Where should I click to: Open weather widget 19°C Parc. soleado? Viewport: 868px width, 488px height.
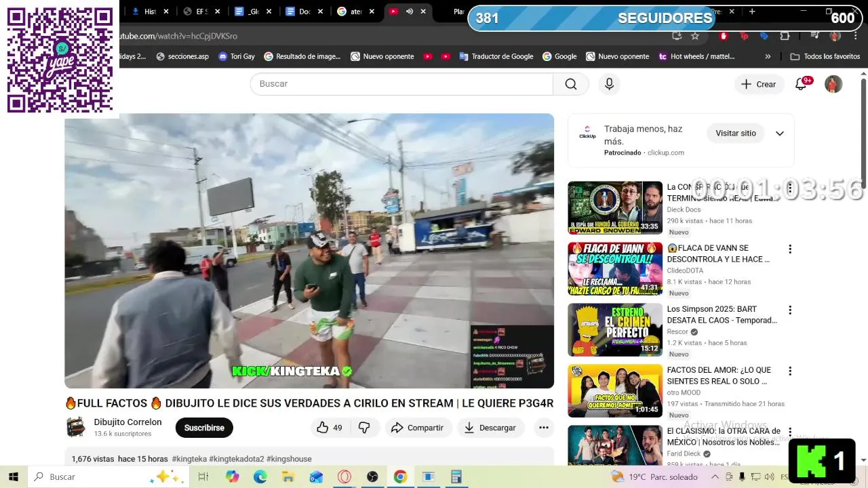click(654, 476)
